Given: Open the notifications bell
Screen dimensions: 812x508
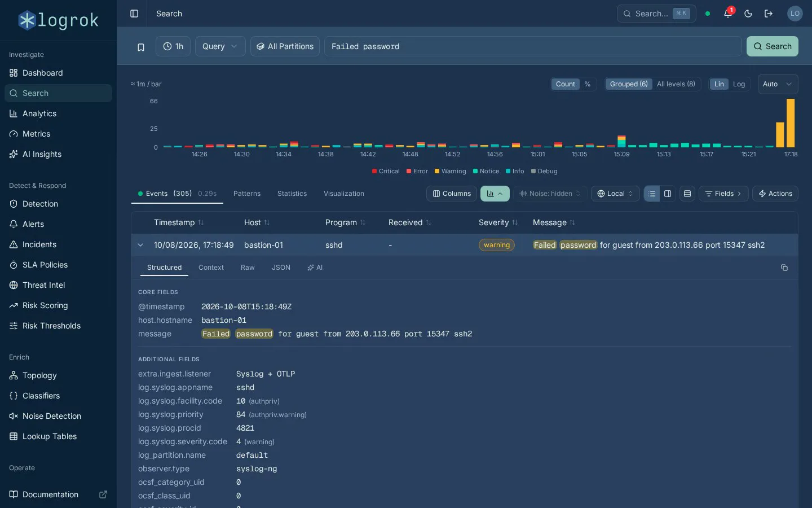Looking at the screenshot, I should point(728,14).
